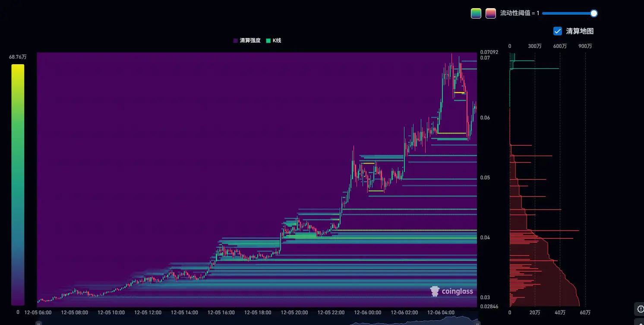Click the 40万 axis label below the bar chart
644x325 pixels.
pos(560,312)
